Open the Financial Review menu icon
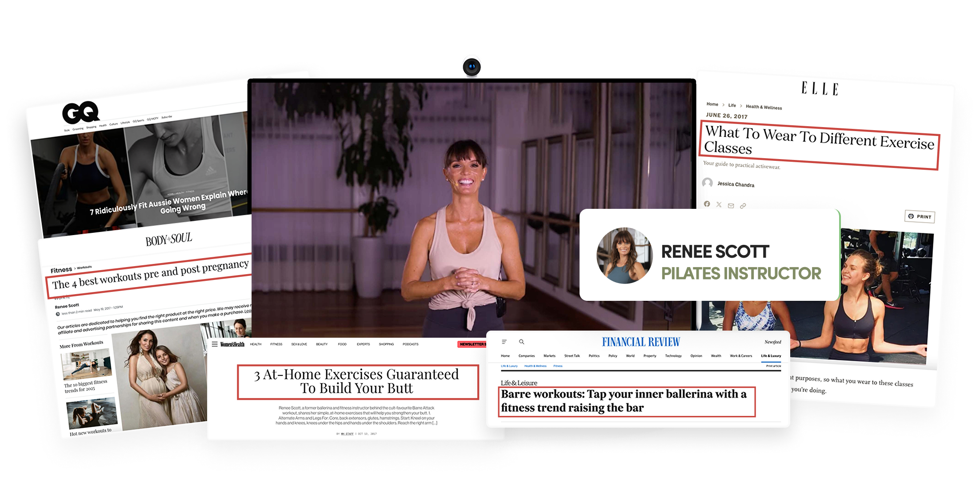980x479 pixels. coord(504,342)
